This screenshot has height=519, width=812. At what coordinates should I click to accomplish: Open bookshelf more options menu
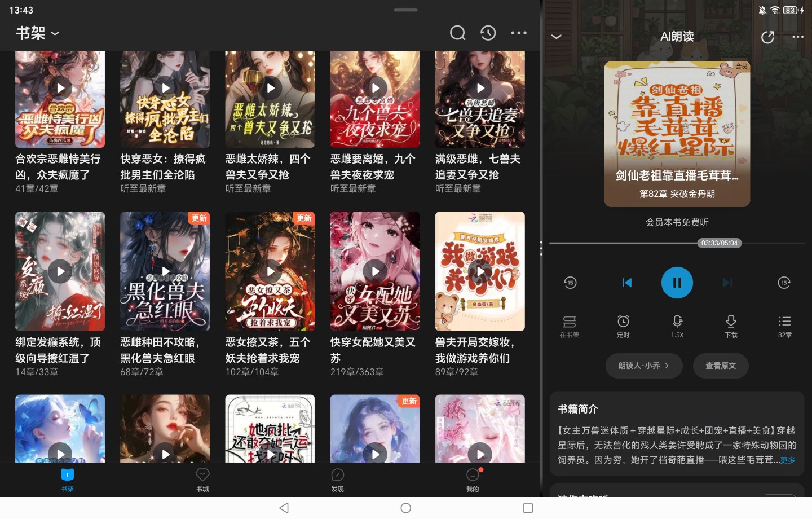pos(519,33)
